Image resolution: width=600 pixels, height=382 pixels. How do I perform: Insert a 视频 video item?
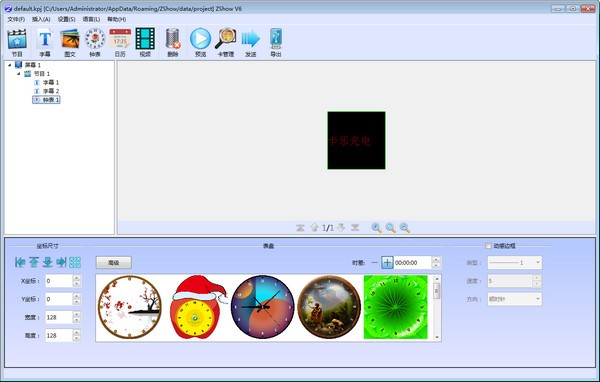(145, 42)
